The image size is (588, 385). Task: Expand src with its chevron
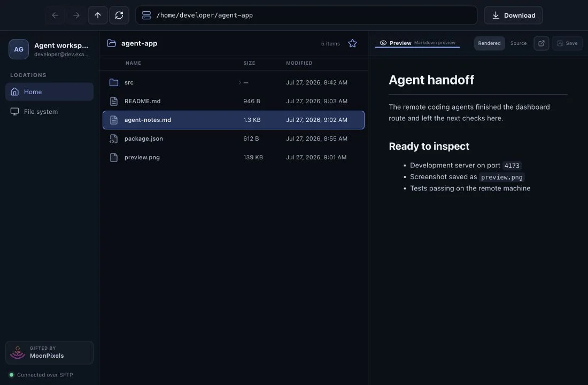pos(239,82)
